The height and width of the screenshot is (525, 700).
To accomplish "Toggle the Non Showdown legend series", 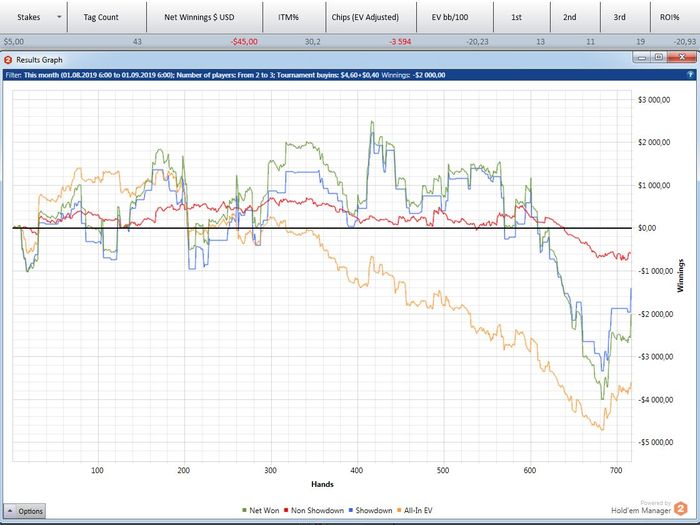I will [314, 510].
